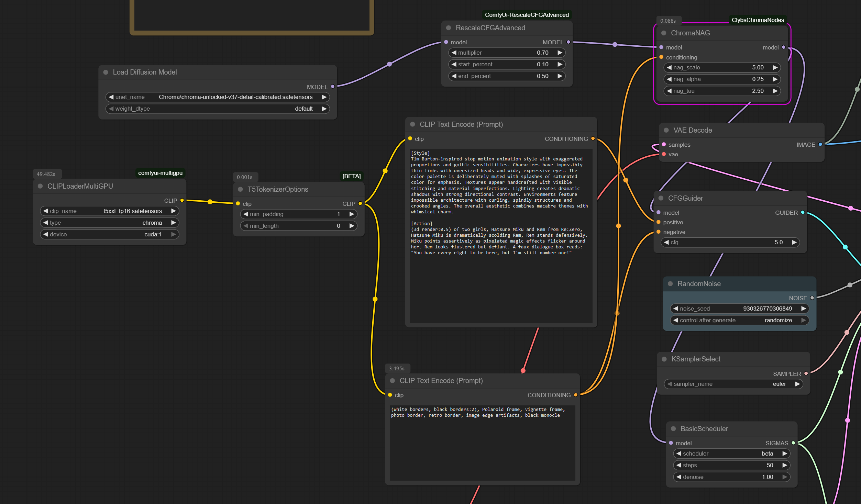
Task: Open the clip_name dropdown
Action: pyautogui.click(x=110, y=211)
